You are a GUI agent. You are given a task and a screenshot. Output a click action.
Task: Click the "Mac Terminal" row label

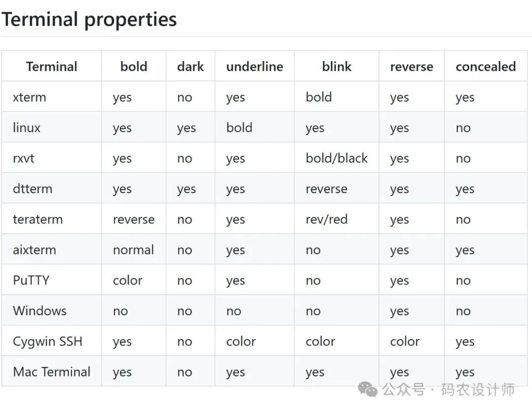pos(52,372)
